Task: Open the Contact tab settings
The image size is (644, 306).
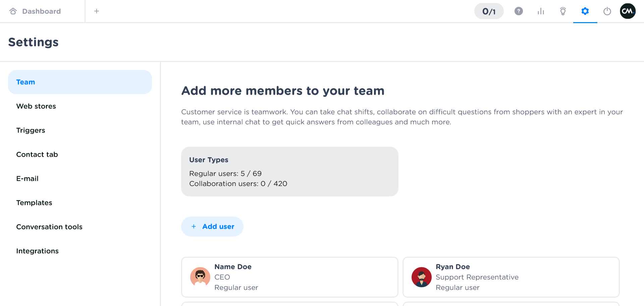Action: click(37, 155)
